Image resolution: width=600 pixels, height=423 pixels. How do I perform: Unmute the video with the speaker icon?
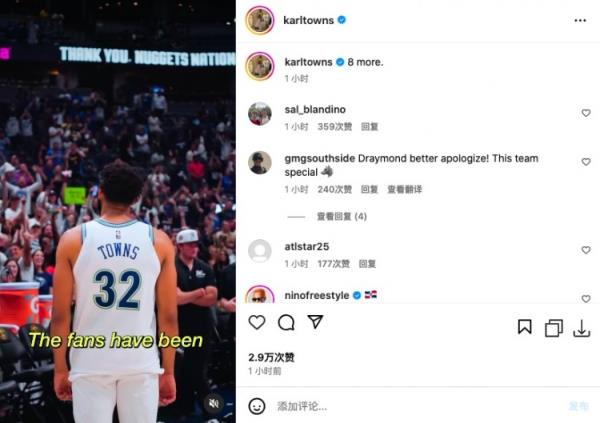[214, 403]
